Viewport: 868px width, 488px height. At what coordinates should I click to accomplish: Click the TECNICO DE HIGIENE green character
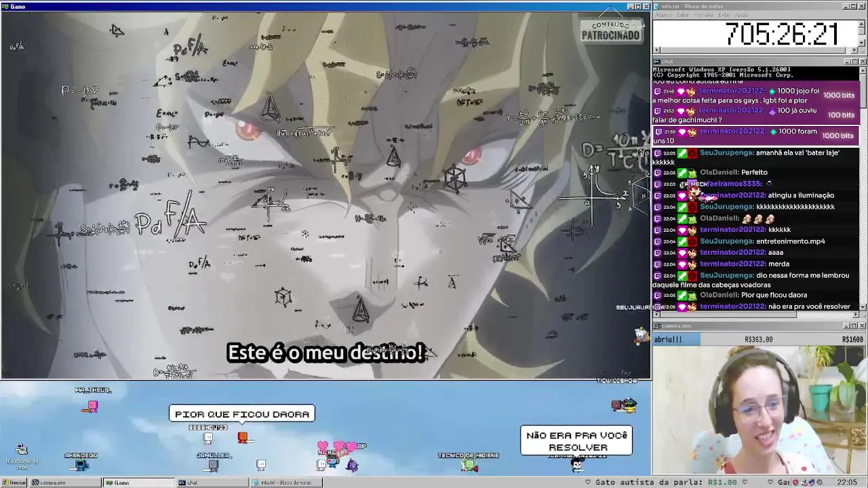[x=469, y=465]
